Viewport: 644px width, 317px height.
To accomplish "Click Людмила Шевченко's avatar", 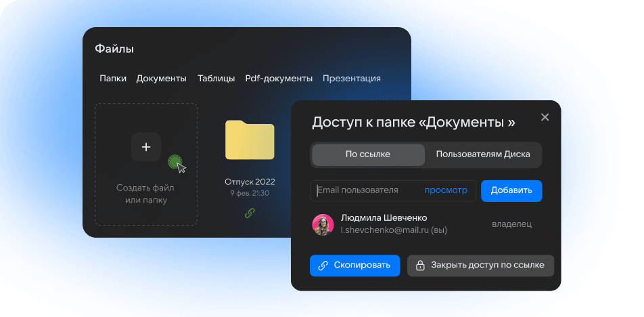I will [x=323, y=224].
